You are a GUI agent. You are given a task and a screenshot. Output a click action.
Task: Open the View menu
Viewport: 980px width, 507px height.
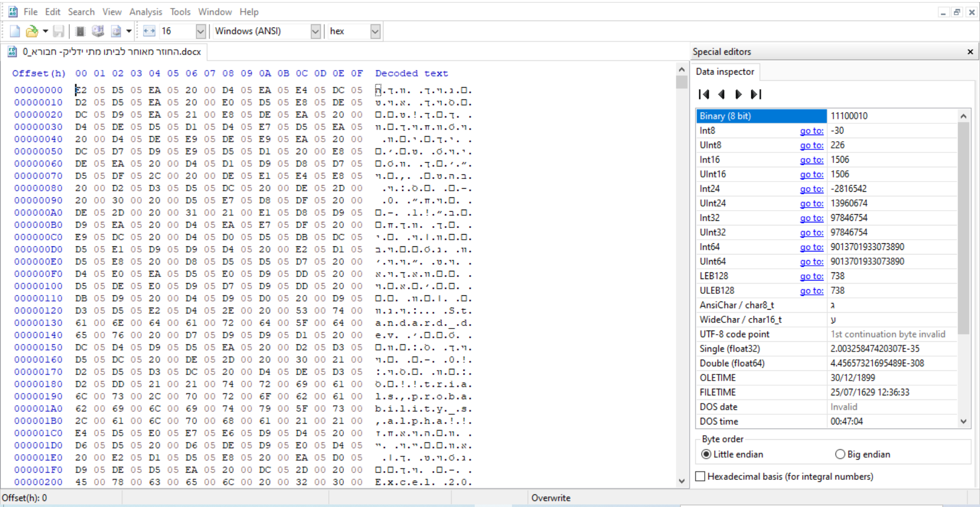[x=112, y=12]
